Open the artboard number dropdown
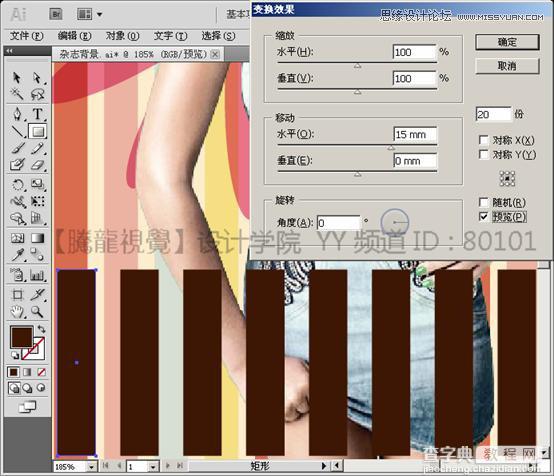Viewport: 554px width, 476px height. [x=153, y=467]
